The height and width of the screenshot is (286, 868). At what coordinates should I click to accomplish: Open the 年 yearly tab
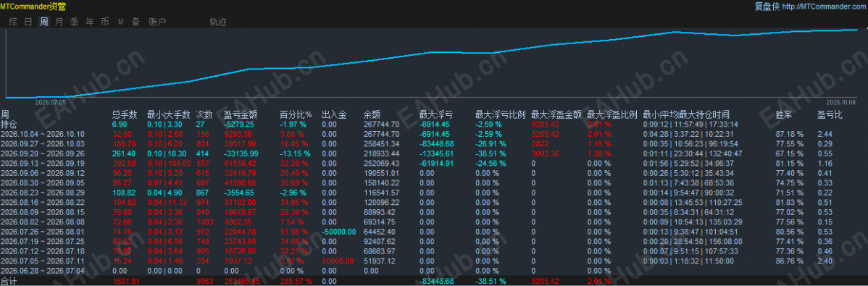coord(90,22)
